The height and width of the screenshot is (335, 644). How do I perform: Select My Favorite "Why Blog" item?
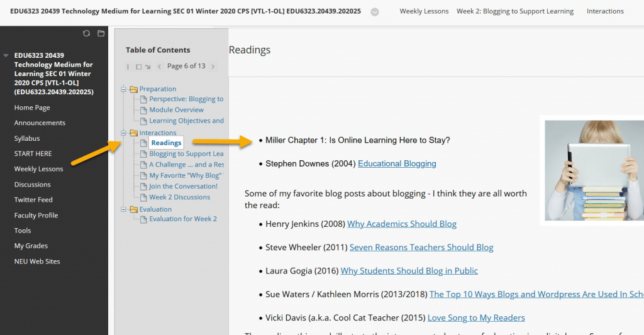click(186, 176)
